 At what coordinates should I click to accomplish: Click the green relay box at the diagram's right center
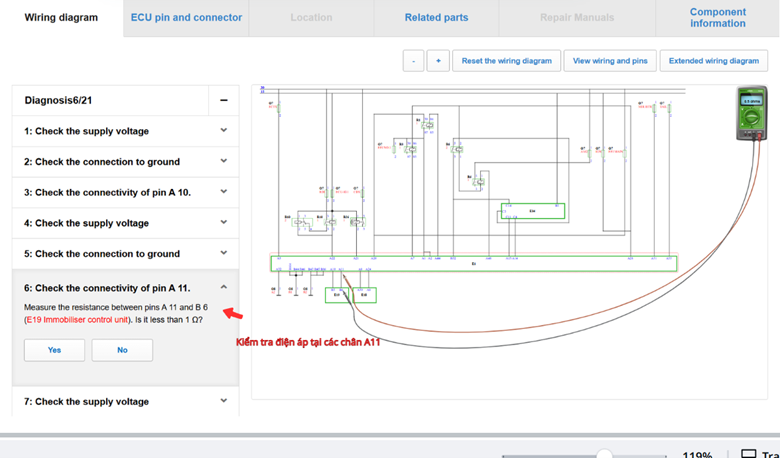[532, 211]
